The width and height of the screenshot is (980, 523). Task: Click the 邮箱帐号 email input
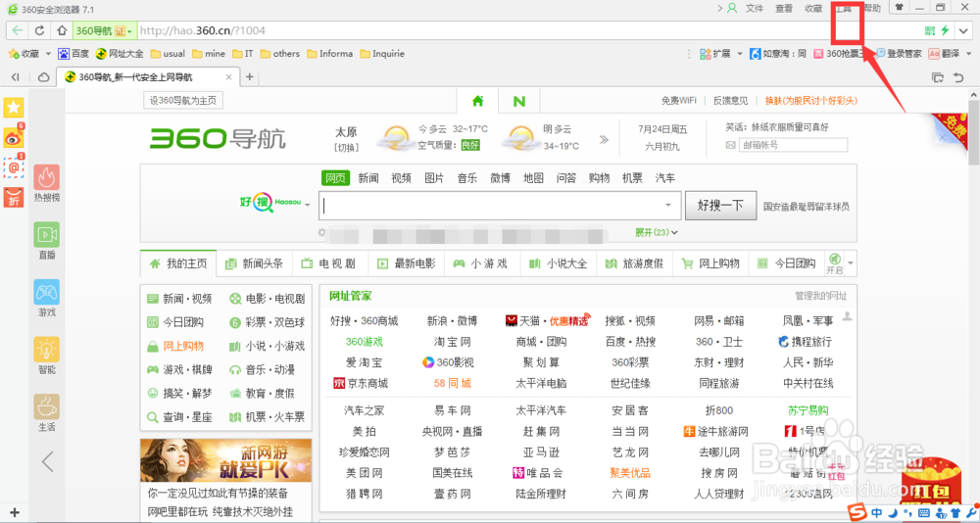793,145
